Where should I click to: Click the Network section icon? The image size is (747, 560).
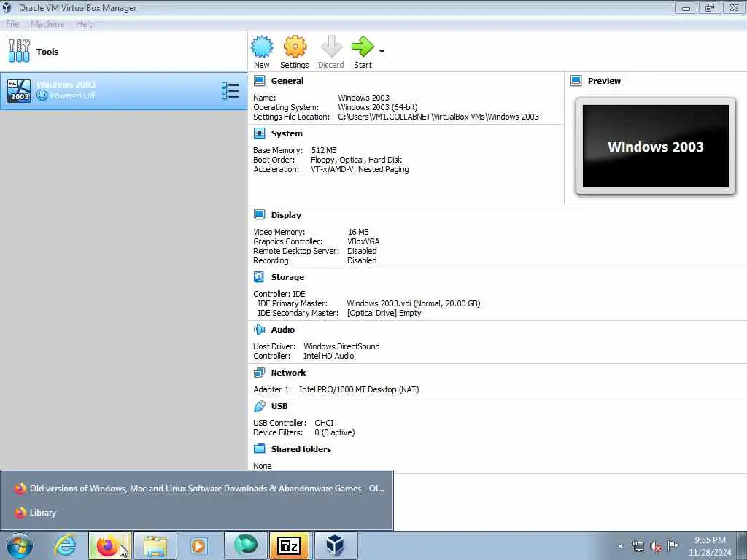pyautogui.click(x=259, y=373)
